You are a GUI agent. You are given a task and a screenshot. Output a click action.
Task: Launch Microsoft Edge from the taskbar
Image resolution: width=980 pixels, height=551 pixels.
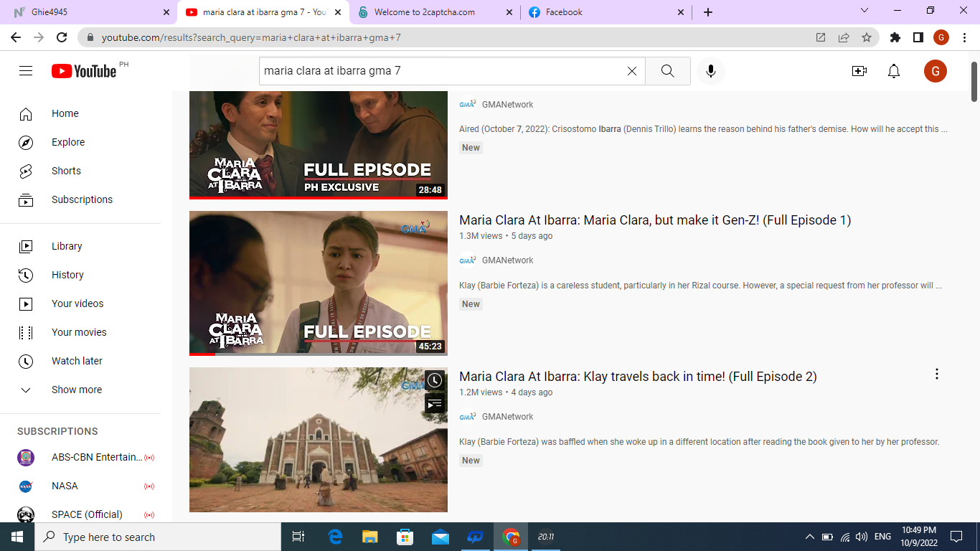[335, 537]
